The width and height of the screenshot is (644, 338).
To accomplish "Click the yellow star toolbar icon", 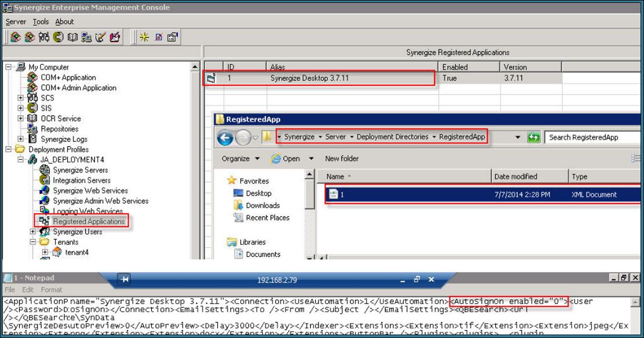I will tap(144, 38).
